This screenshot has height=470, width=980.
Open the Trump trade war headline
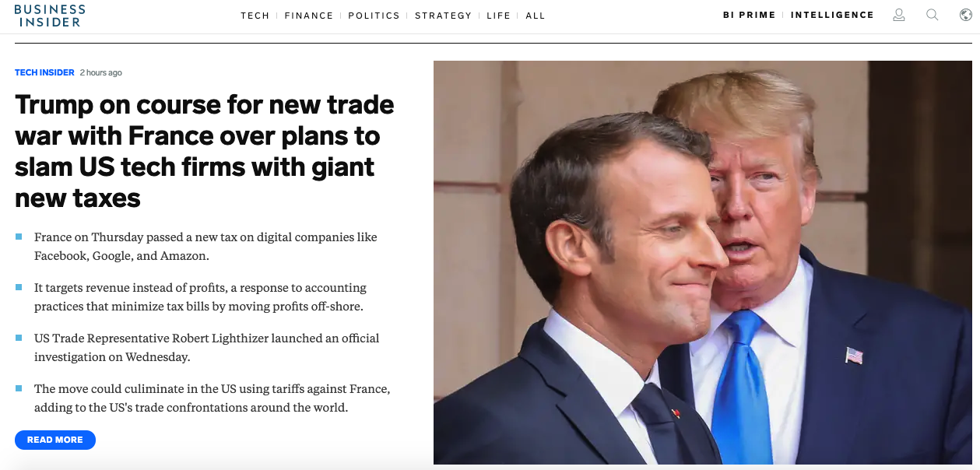(x=205, y=151)
